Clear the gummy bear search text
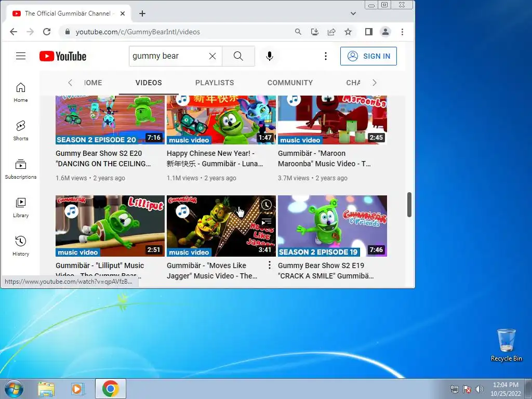 [212, 56]
